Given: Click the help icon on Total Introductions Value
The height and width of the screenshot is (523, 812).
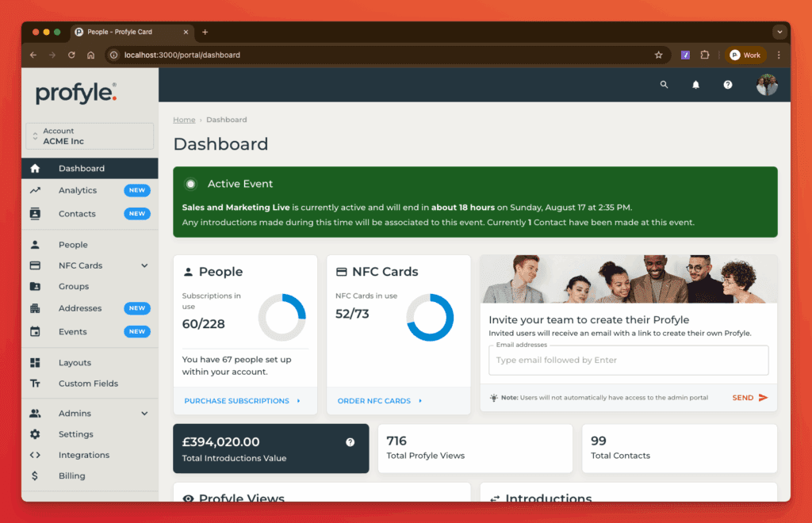Looking at the screenshot, I should (350, 442).
